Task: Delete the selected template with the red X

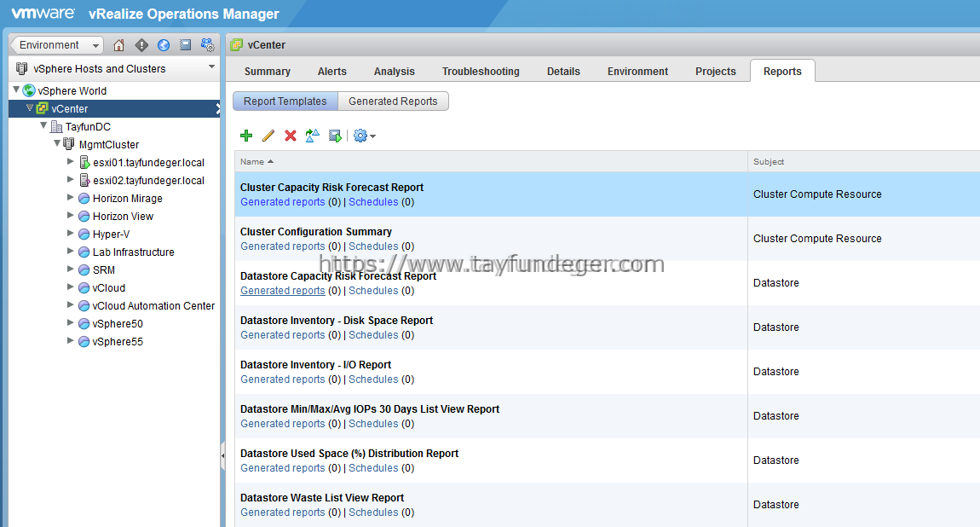Action: [290, 136]
